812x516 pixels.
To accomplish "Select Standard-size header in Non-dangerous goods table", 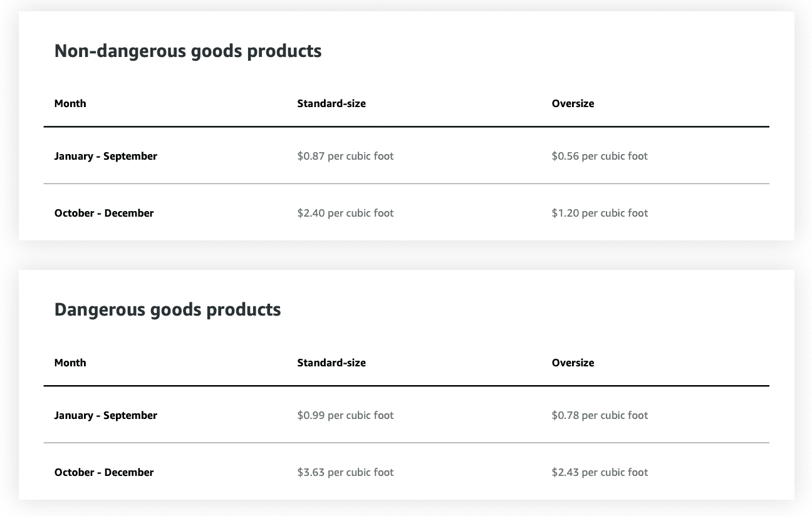I will (x=331, y=103).
